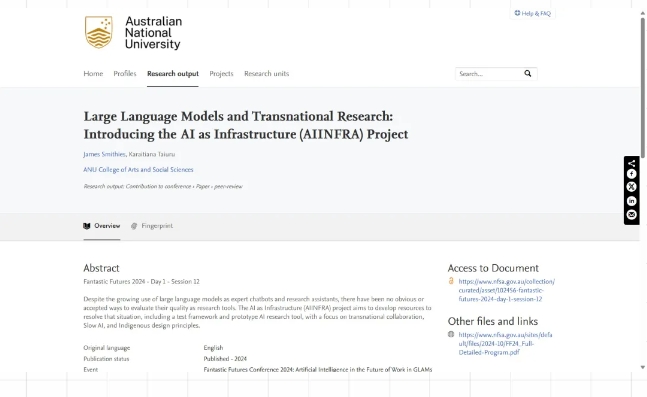647x397 pixels.
Task: Click the 'Other files and links' heading
Action: coord(493,321)
